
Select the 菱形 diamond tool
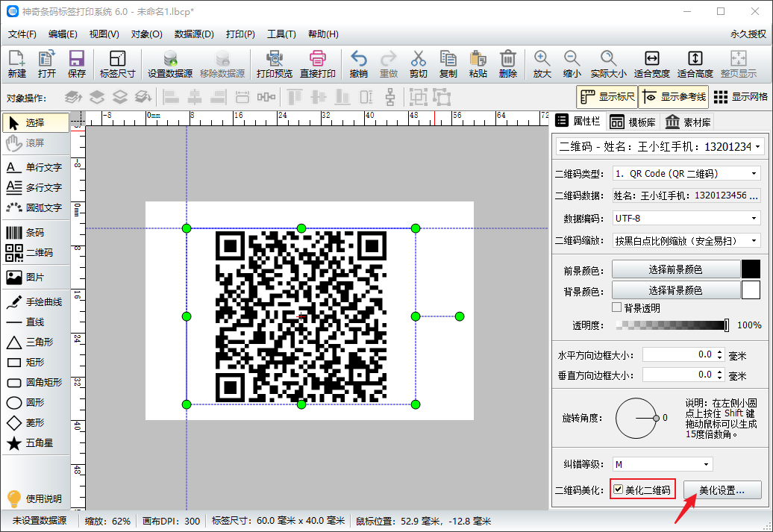click(35, 423)
